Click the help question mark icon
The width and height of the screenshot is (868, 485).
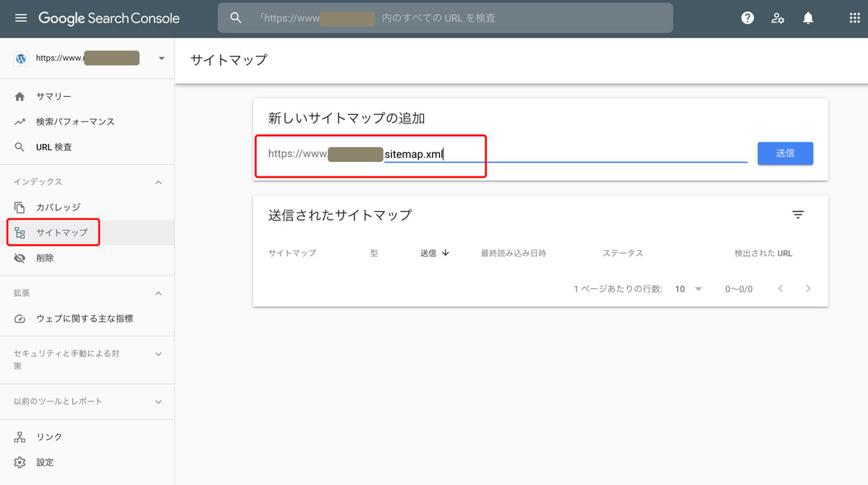coord(748,18)
